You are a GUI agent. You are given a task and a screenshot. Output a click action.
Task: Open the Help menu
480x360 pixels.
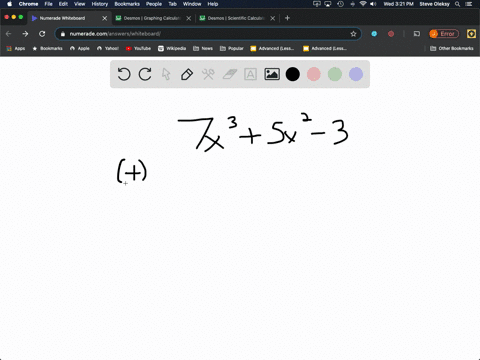click(x=213, y=4)
